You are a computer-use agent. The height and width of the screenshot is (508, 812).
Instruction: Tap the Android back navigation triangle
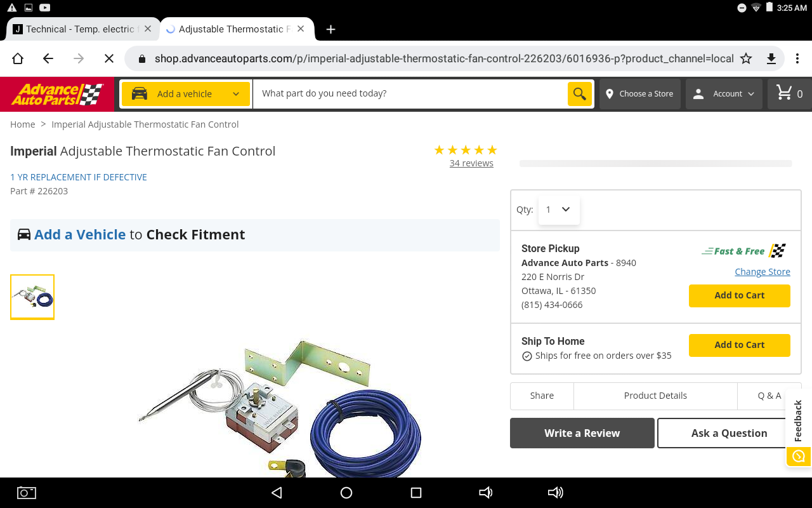coord(277,493)
